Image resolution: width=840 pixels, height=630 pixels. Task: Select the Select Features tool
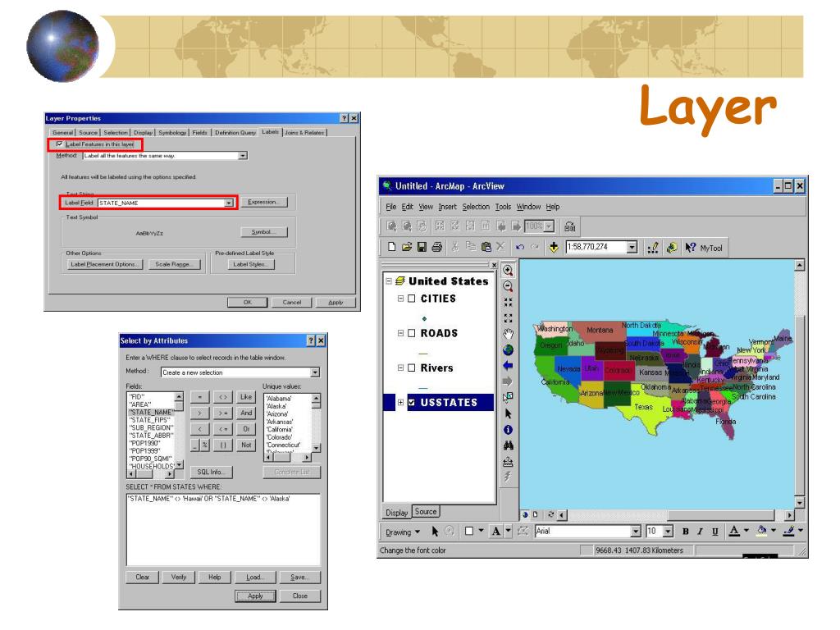[508, 398]
